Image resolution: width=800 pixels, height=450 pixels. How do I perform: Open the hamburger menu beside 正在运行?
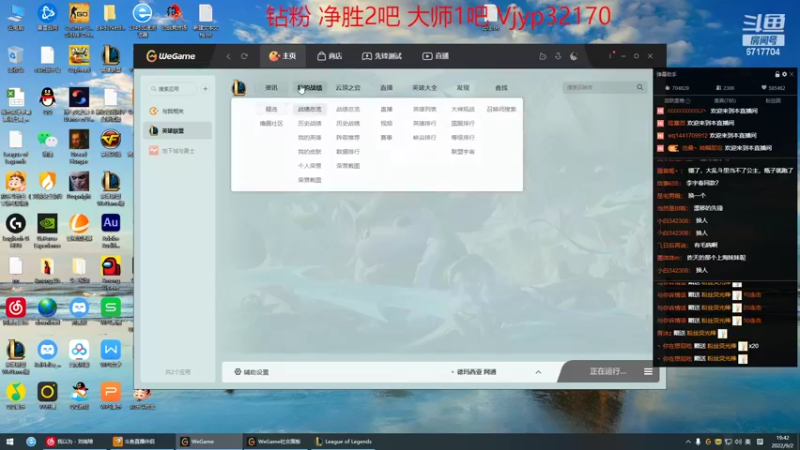648,371
